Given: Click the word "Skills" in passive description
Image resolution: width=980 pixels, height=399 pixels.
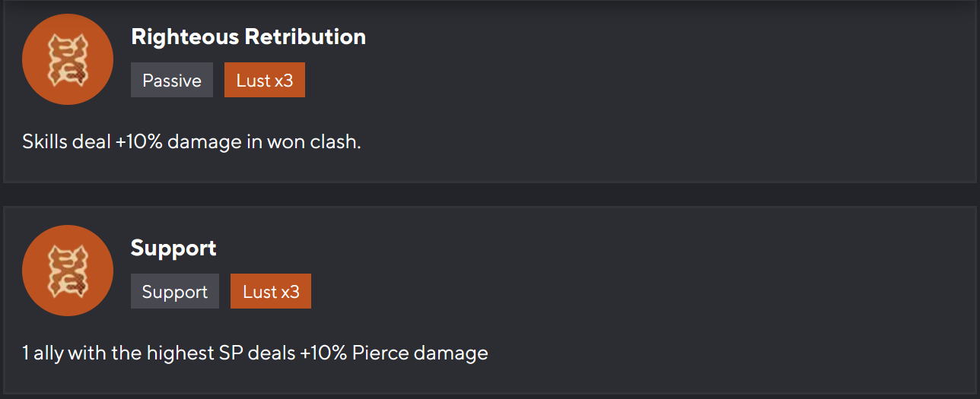Looking at the screenshot, I should [x=44, y=142].
